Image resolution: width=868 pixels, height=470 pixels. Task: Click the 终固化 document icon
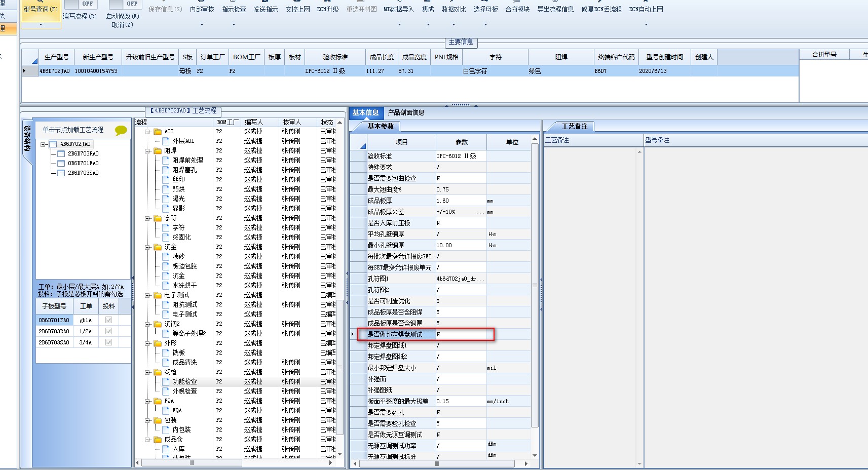(166, 237)
